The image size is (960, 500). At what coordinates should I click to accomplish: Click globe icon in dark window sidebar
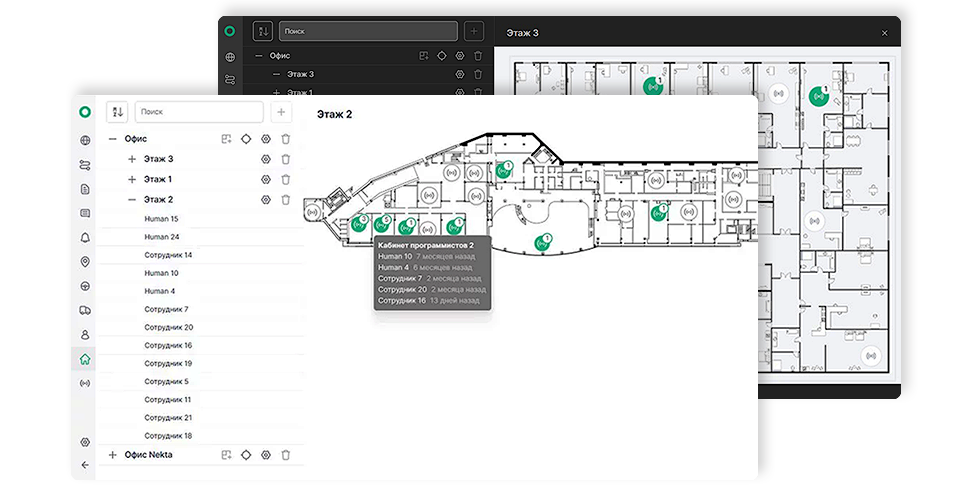(230, 57)
